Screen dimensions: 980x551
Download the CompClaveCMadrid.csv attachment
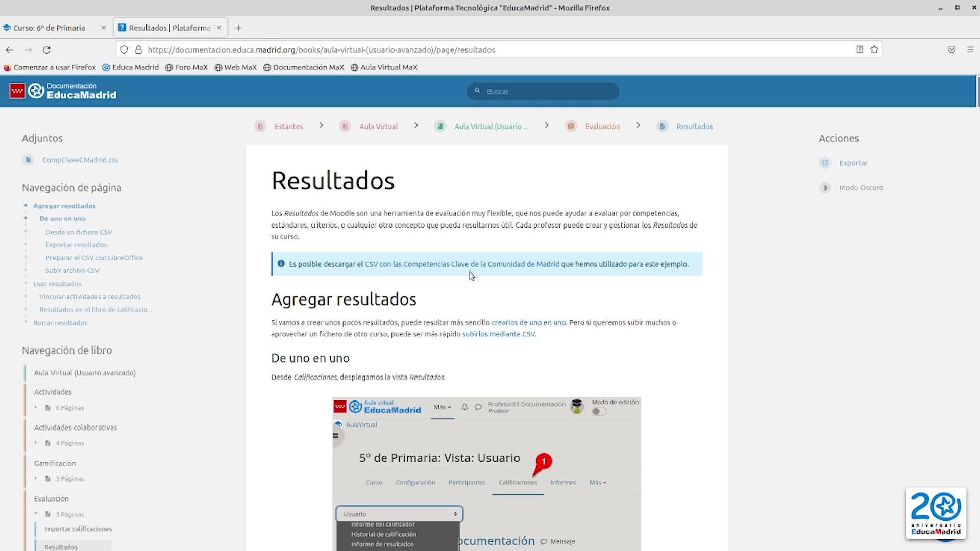tap(80, 160)
